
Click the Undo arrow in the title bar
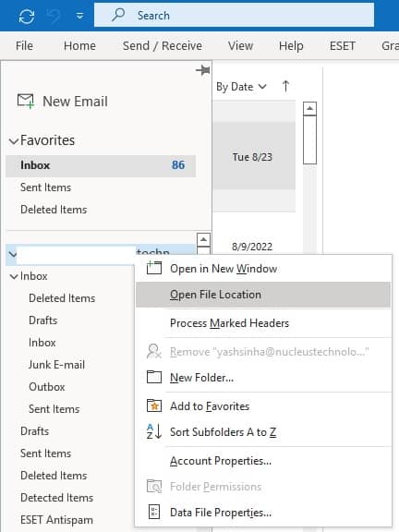click(54, 16)
